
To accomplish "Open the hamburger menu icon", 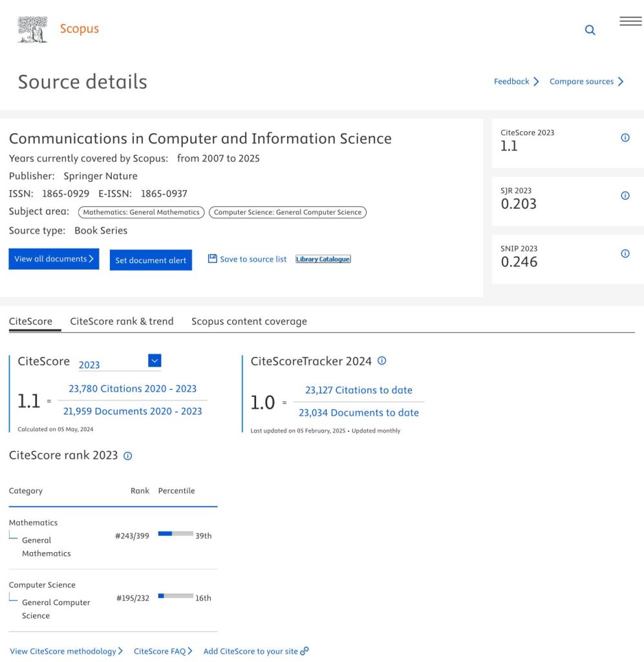I will click(630, 21).
